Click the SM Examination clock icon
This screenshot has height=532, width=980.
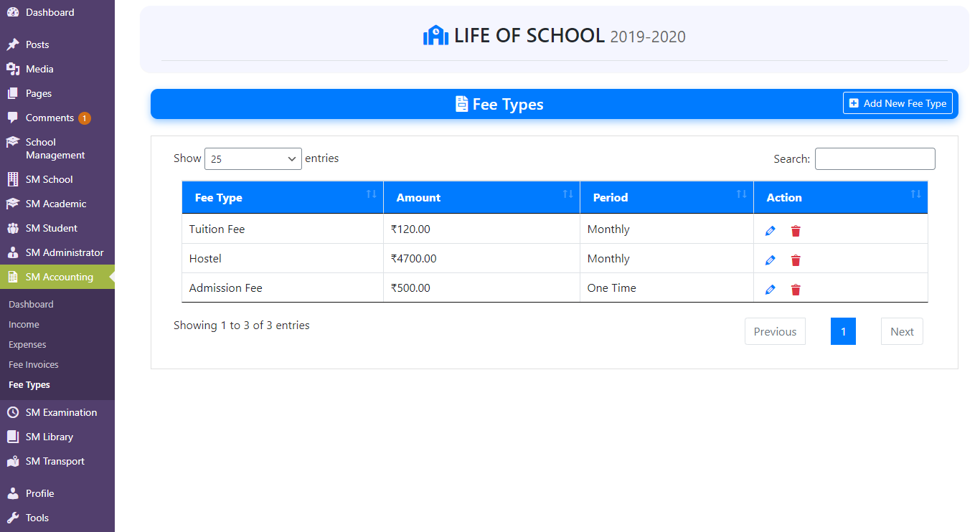tap(13, 412)
